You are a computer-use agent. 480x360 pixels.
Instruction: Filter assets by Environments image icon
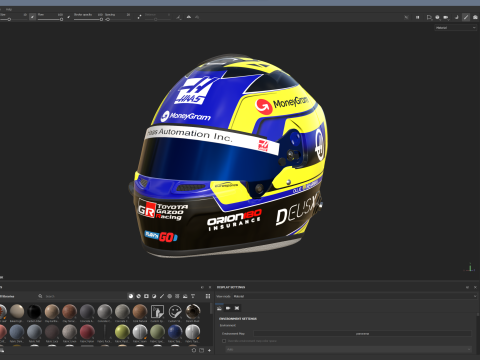click(185, 296)
